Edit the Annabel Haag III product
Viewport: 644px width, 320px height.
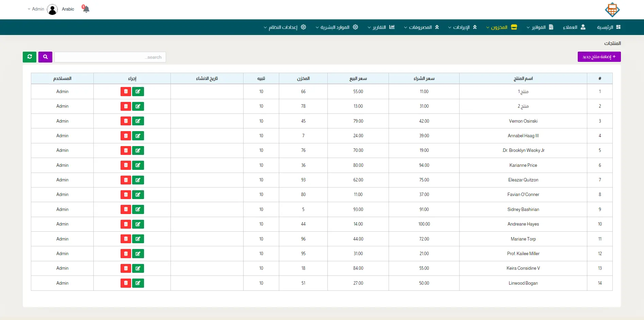click(x=138, y=136)
